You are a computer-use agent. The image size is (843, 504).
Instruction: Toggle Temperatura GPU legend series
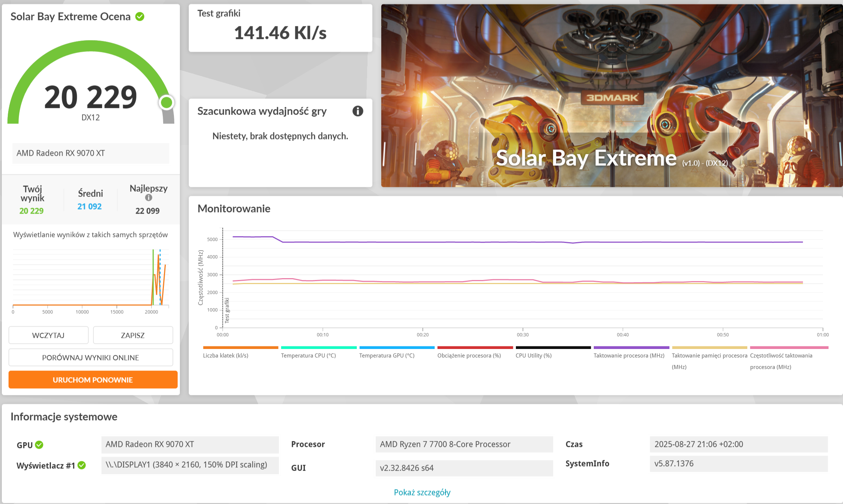click(386, 355)
